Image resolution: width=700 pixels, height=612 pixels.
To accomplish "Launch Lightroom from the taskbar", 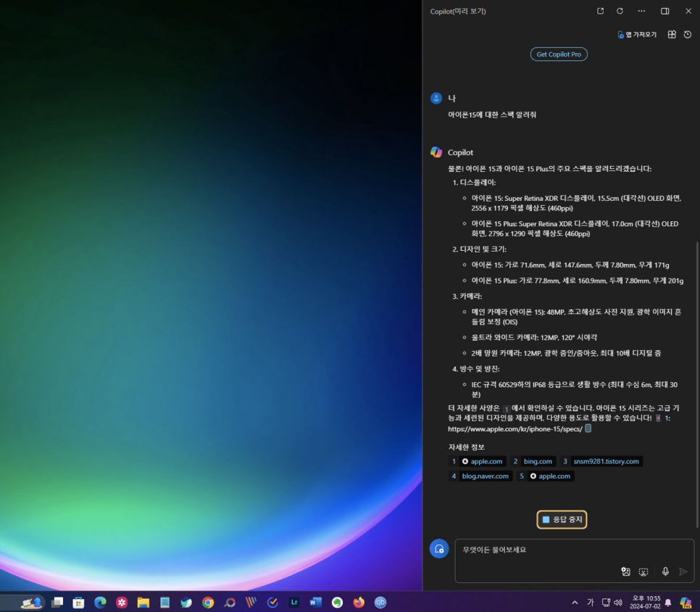I will [294, 602].
